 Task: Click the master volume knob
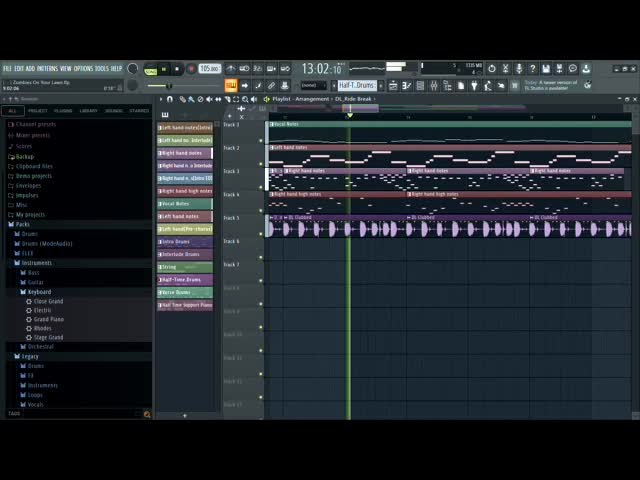pos(133,69)
